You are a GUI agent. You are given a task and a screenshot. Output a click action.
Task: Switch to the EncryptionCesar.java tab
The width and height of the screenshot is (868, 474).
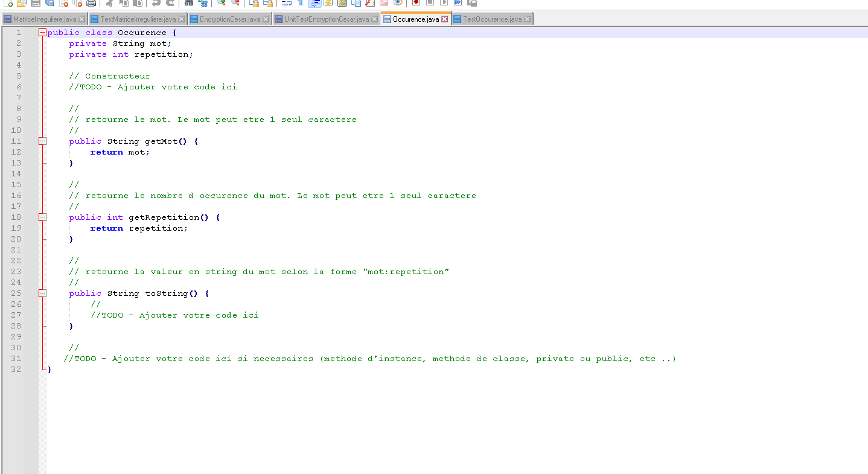228,18
